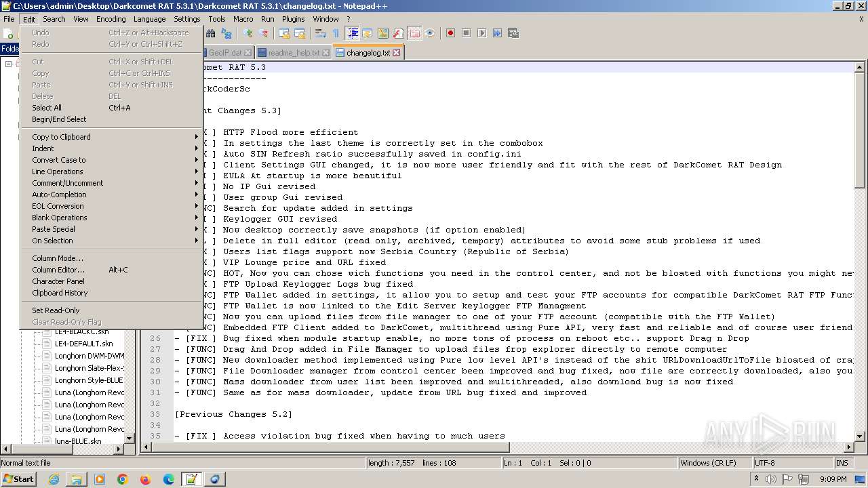Screen dimensions: 868x488
Task: Select LE4-DEFAULT.skn in folder tree
Action: [83, 344]
